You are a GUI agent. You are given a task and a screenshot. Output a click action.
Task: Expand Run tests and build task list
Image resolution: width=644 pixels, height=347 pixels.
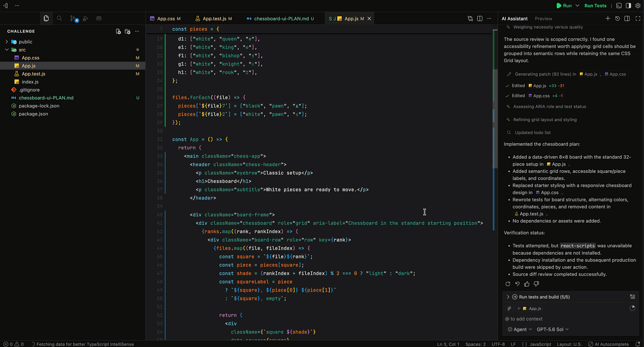508,297
